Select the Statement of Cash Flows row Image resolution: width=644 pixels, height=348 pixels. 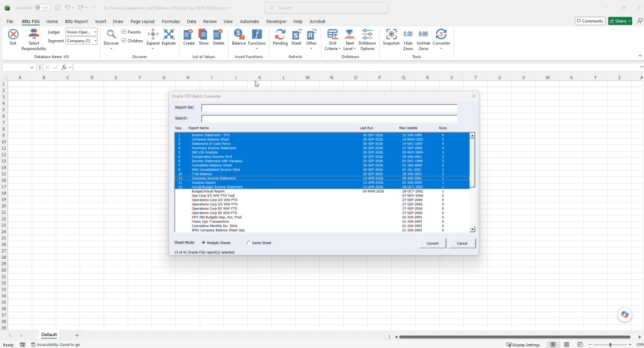(322, 144)
